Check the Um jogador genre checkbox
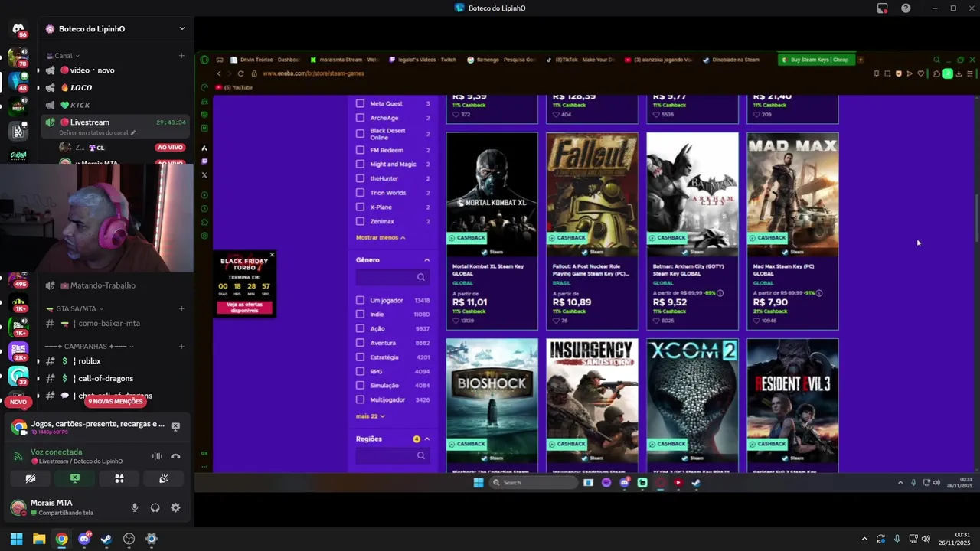Image resolution: width=980 pixels, height=551 pixels. pyautogui.click(x=360, y=300)
